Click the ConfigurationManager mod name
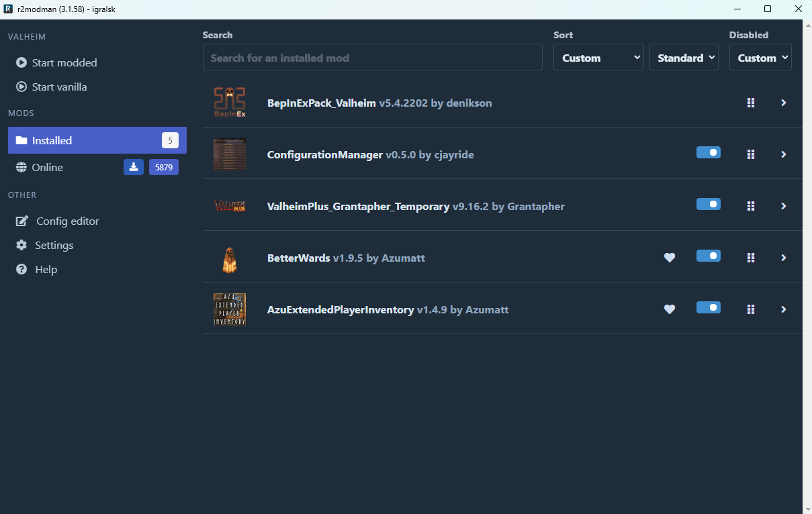The width and height of the screenshot is (812, 514). click(325, 154)
